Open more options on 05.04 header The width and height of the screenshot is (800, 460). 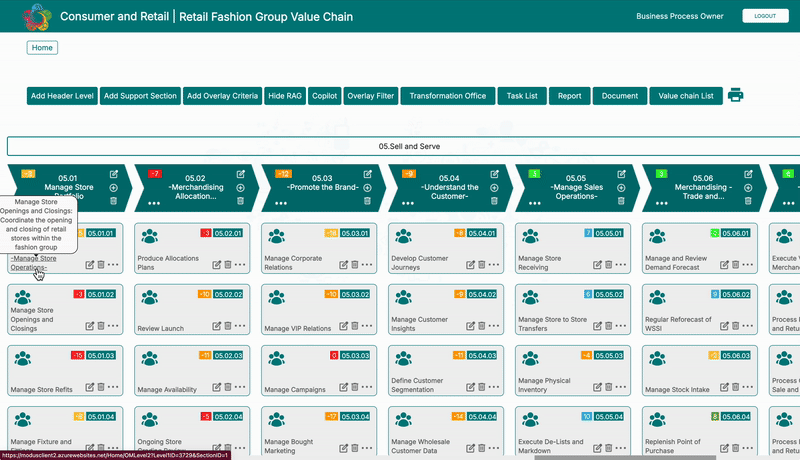pyautogui.click(x=408, y=203)
